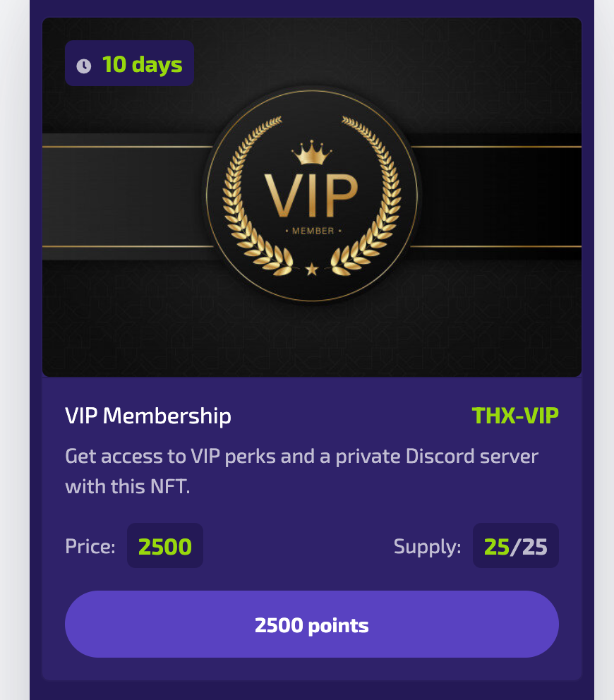
Task: Click the gold crown icon above VIP
Action: point(311,152)
